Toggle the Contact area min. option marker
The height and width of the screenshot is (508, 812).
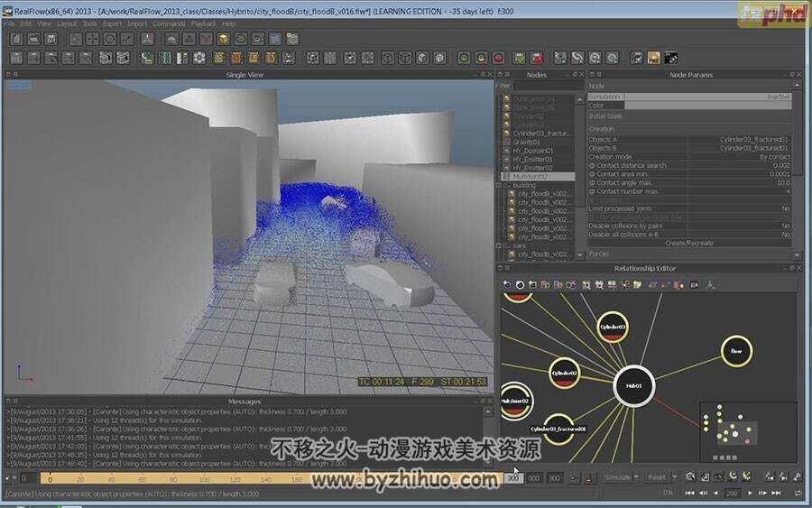tap(592, 174)
